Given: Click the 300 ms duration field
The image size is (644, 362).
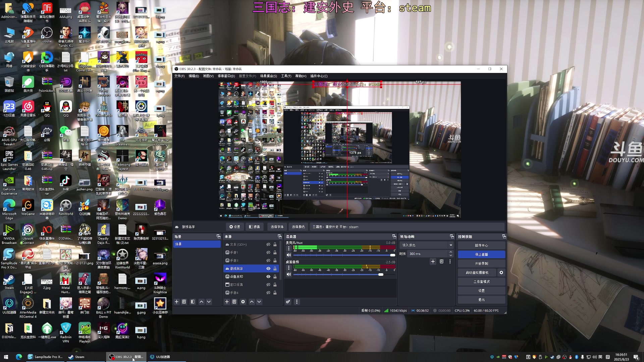Looking at the screenshot, I should [x=428, y=254].
